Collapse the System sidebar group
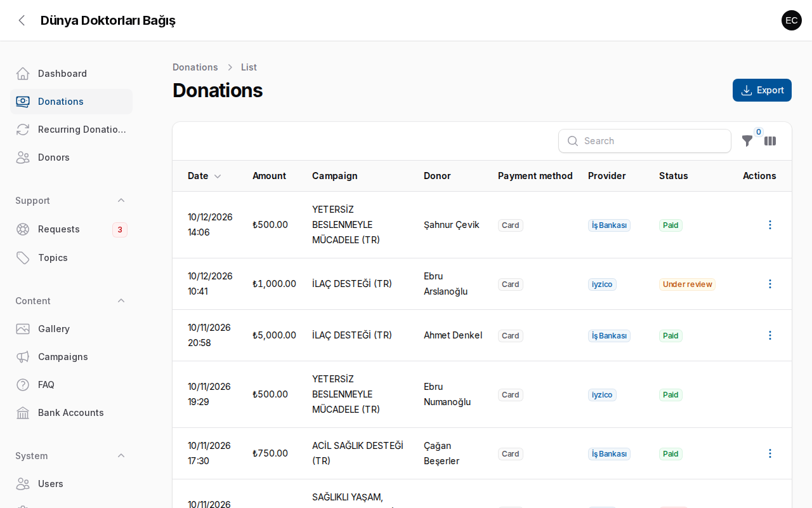 (121, 456)
